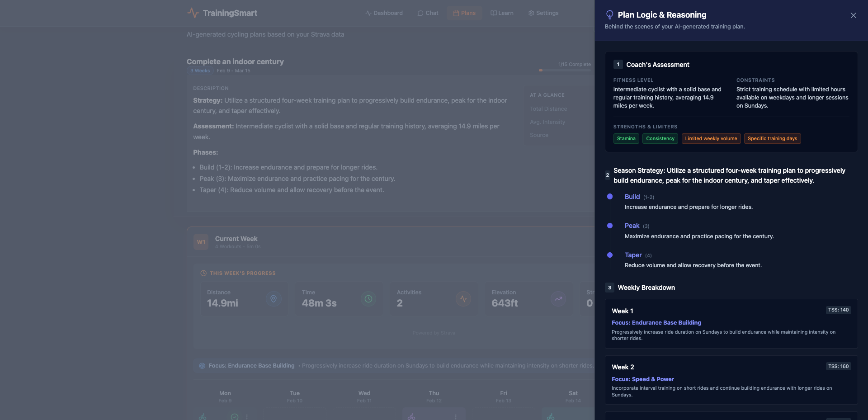Click target icon beside Focus: Endurance Base Building
This screenshot has height=420, width=868.
click(x=202, y=366)
